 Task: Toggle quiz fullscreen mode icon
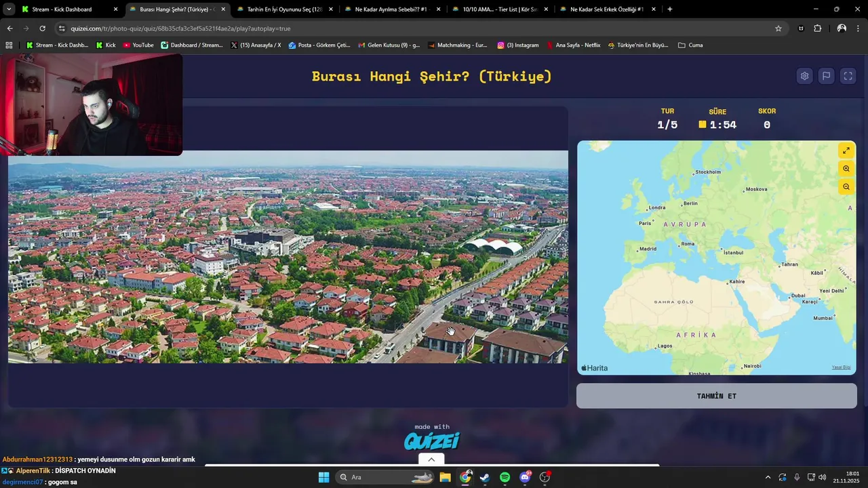(x=848, y=76)
